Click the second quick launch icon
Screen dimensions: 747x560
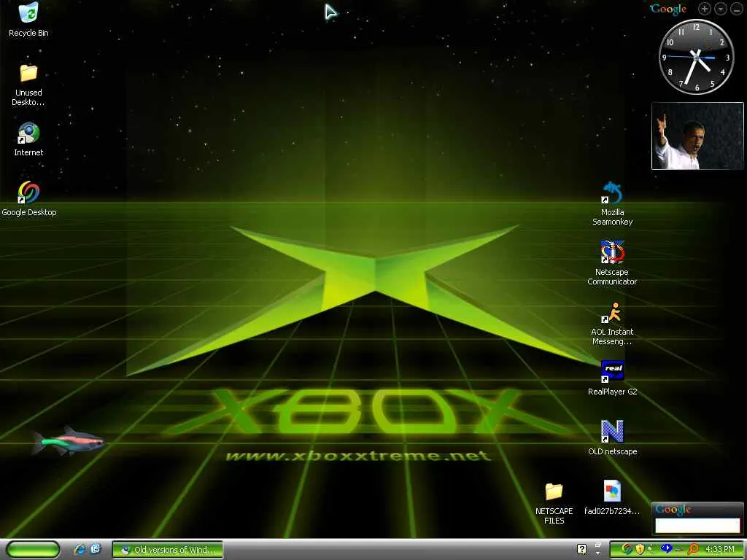coord(96,549)
